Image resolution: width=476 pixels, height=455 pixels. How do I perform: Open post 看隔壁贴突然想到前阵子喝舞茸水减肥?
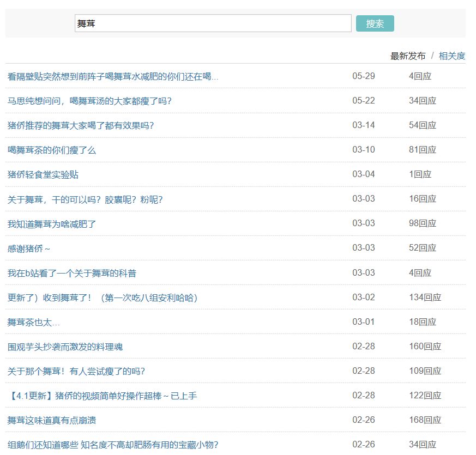[113, 76]
